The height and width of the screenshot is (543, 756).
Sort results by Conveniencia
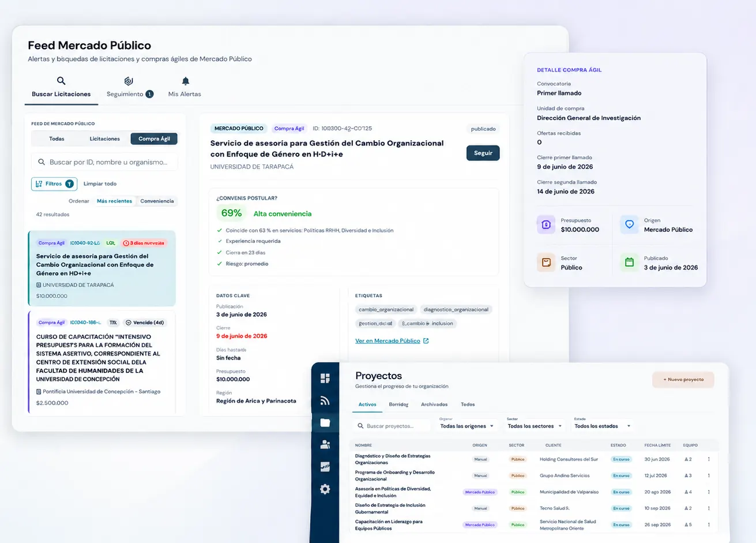point(157,201)
